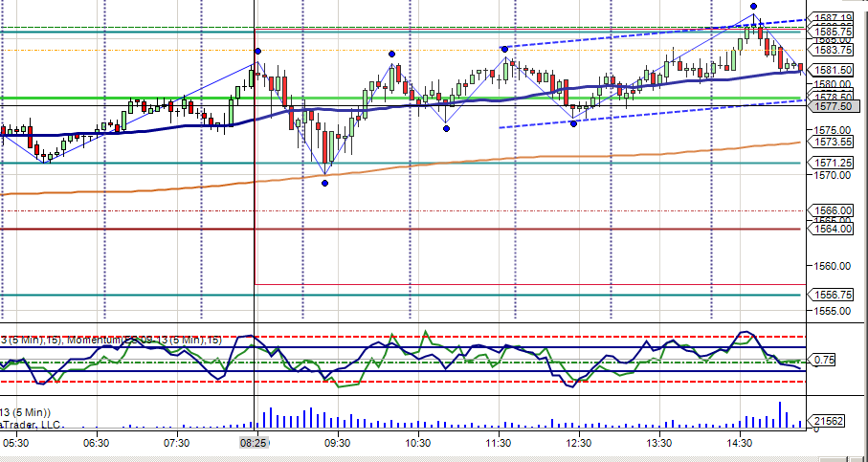This screenshot has height=462, width=868.
Task: Click the 13:30 time axis label
Action: 659,443
